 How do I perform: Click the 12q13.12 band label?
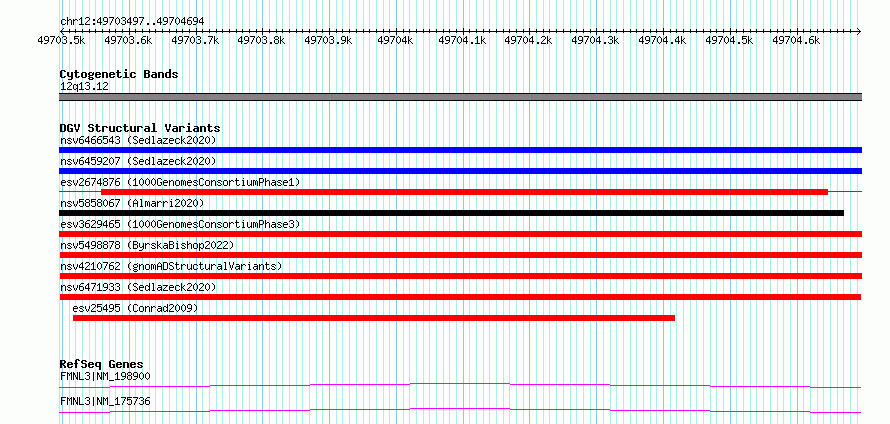click(x=84, y=86)
